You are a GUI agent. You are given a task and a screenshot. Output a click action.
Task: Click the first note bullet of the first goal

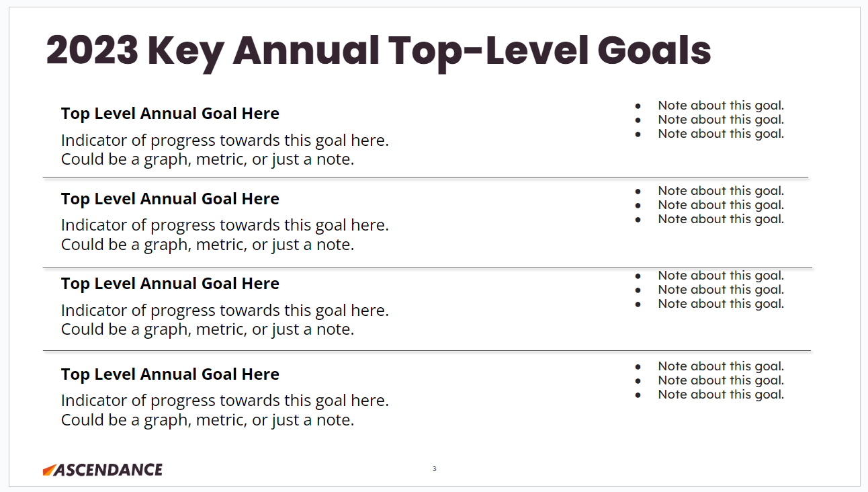pos(720,106)
